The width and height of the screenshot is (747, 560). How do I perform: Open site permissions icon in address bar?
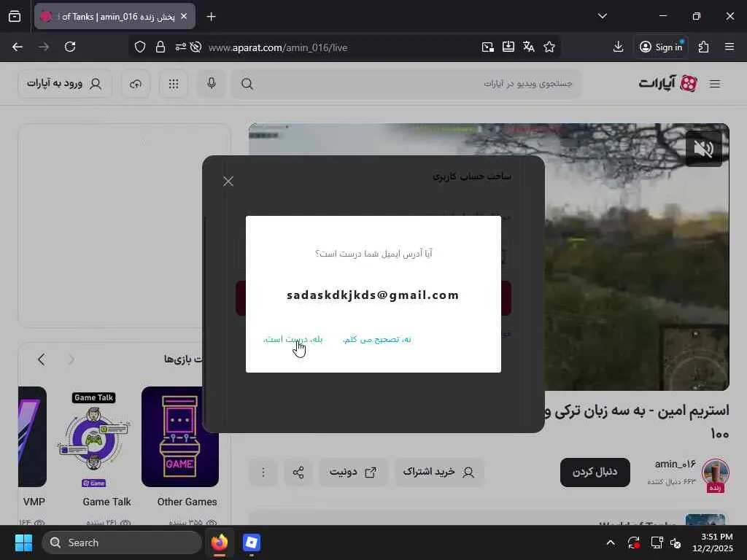pyautogui.click(x=181, y=47)
